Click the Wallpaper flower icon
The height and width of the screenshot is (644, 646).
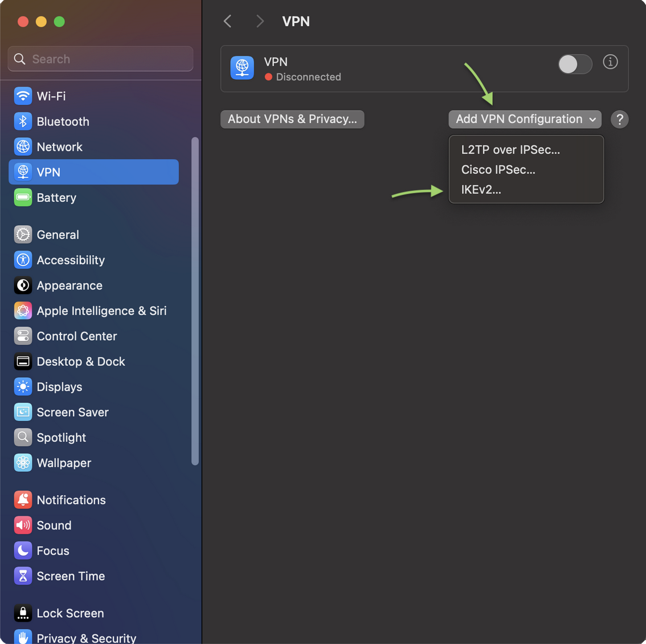(23, 463)
